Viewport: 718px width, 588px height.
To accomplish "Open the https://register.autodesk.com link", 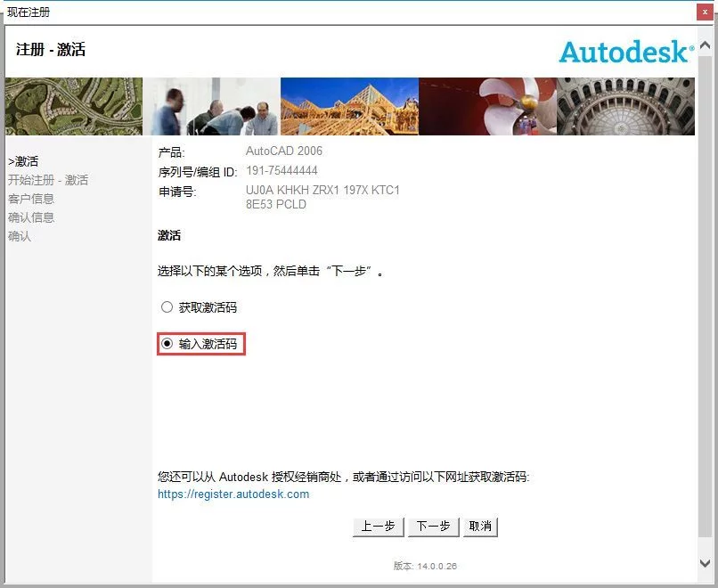I will (233, 494).
